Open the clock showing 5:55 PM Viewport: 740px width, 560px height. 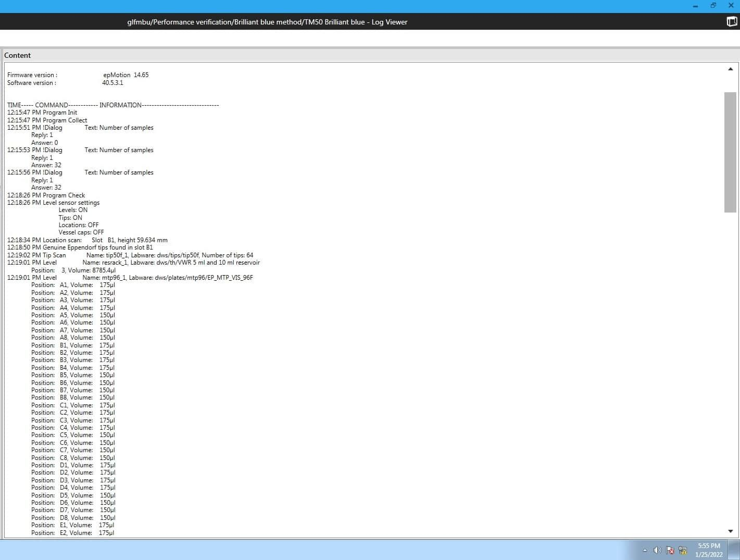coord(709,550)
